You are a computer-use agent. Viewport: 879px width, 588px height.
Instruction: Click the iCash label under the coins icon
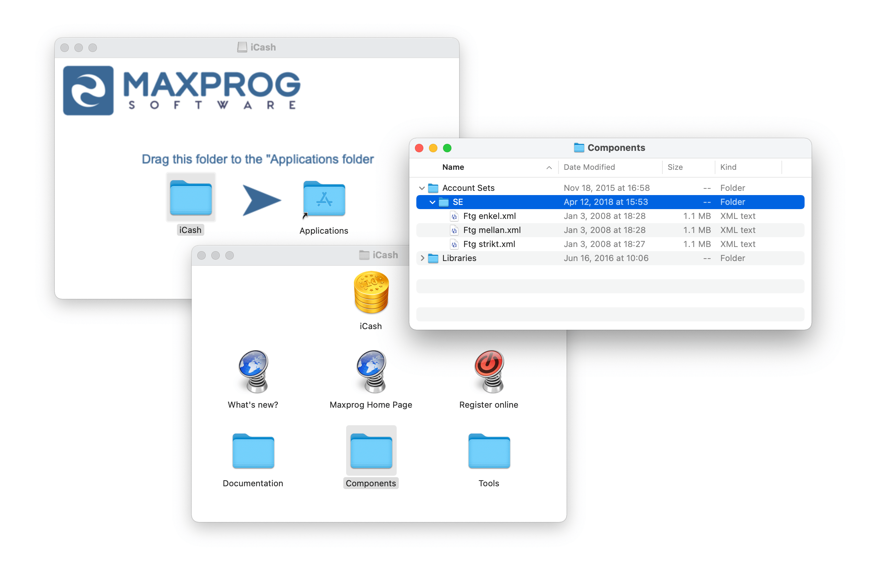click(371, 326)
